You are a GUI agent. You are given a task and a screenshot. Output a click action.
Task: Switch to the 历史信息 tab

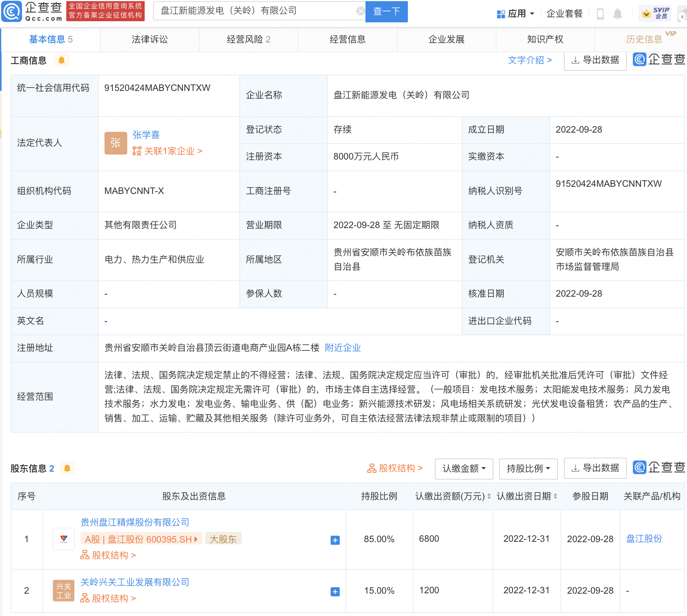coord(644,39)
